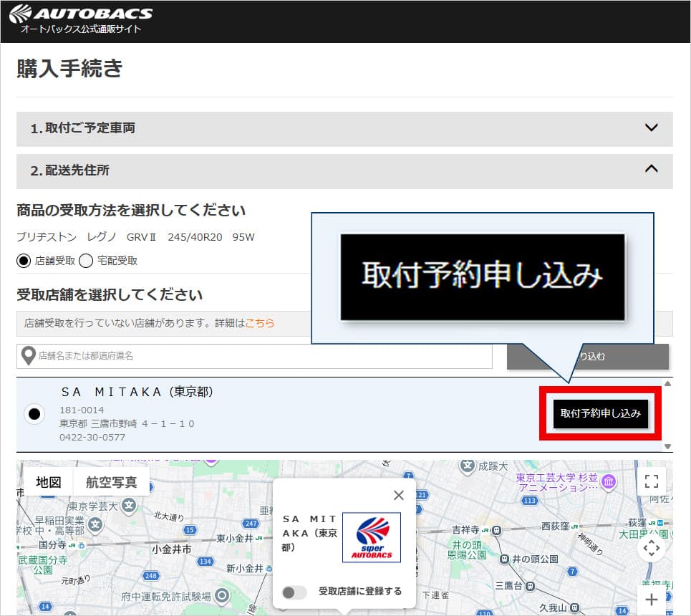This screenshot has width=691, height=616.
Task: Click 東小金井 station label
Action: (x=234, y=539)
